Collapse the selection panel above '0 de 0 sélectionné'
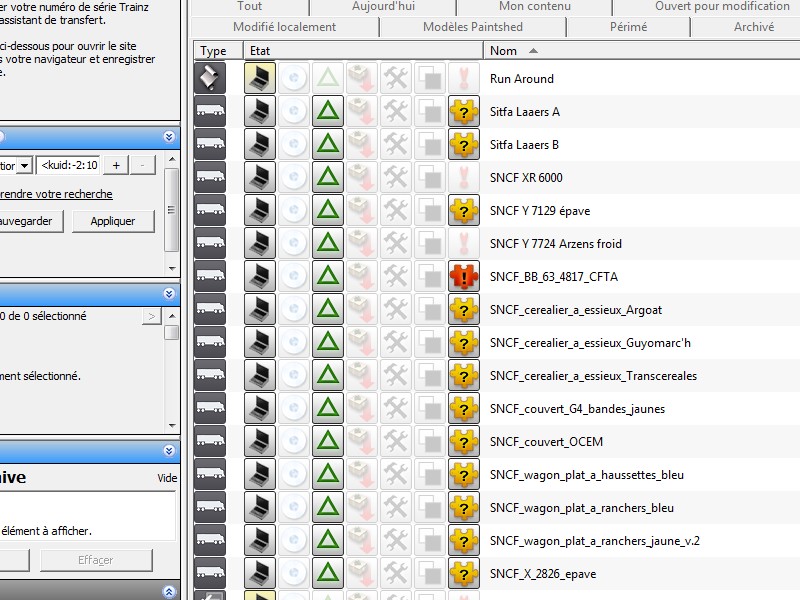 click(x=169, y=293)
